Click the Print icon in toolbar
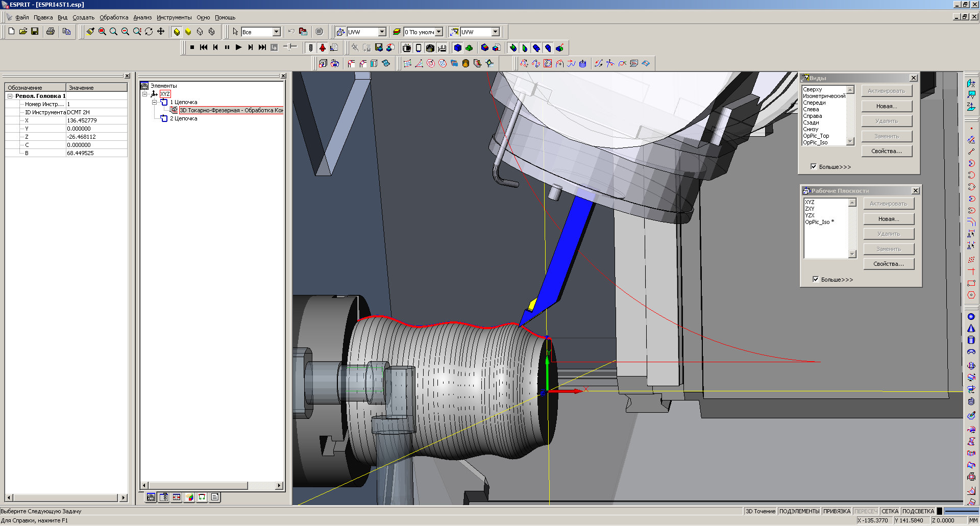980x526 pixels. pos(50,32)
